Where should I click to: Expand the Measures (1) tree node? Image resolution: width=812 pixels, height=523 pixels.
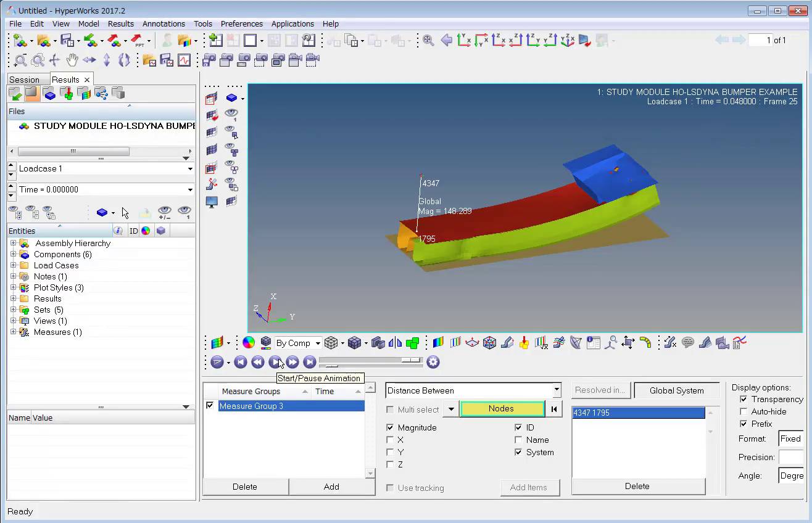coord(13,332)
